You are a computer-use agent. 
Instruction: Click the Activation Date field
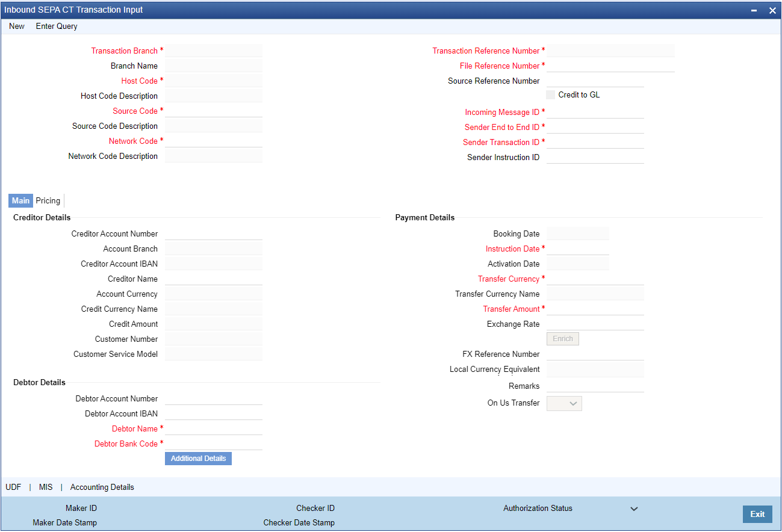[x=578, y=264]
